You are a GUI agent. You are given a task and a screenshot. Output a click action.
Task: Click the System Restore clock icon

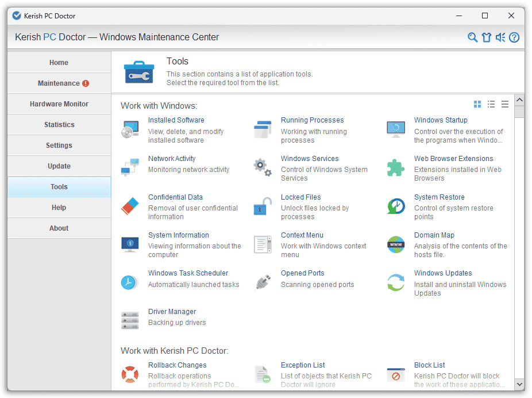[x=396, y=206]
